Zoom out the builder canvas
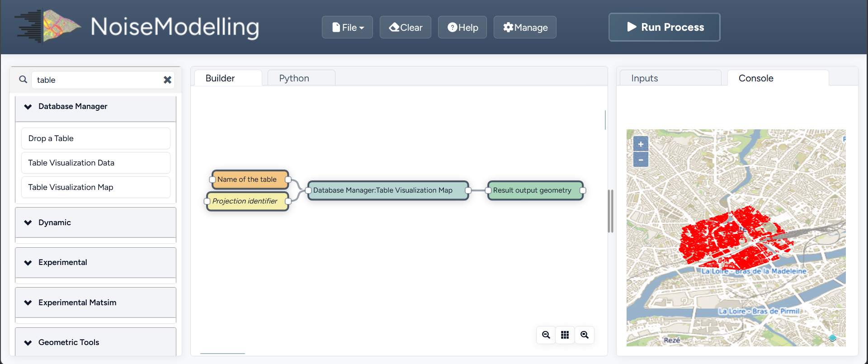Viewport: 868px width, 364px height. click(546, 335)
